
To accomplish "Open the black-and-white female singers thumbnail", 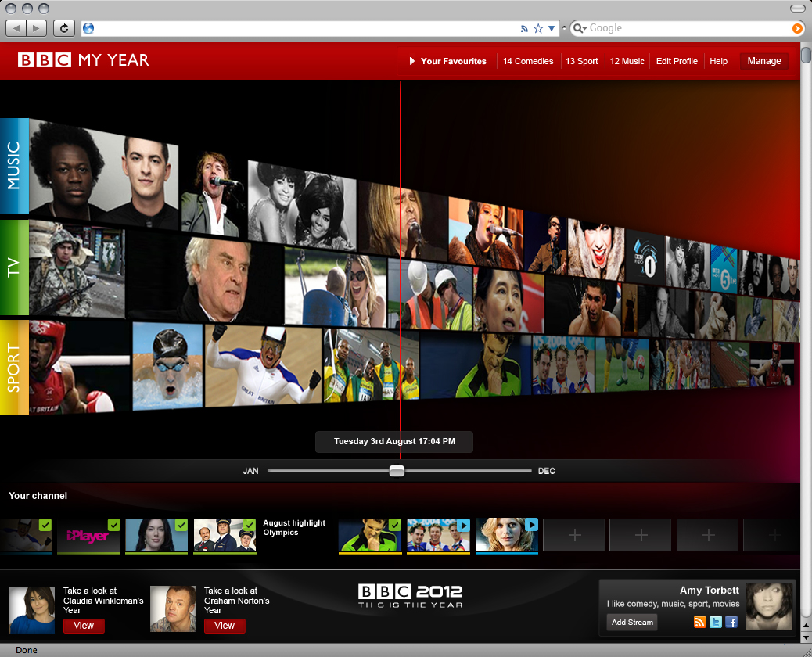I will (302, 206).
